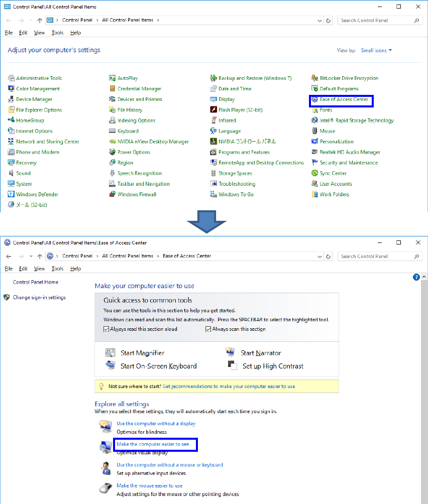The image size is (428, 504).
Task: Click the scroll up arrow in Ease of Access window
Action: [x=424, y=277]
